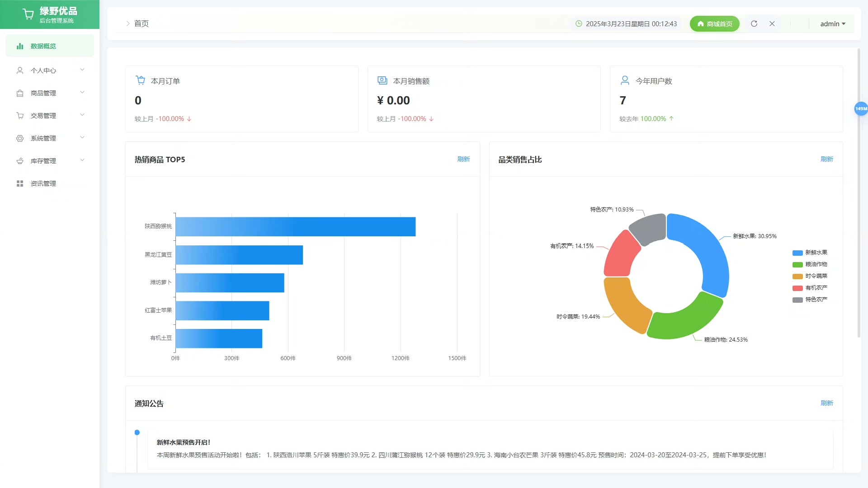Click the green 商城首页 button
The width and height of the screenshot is (868, 488).
[714, 24]
